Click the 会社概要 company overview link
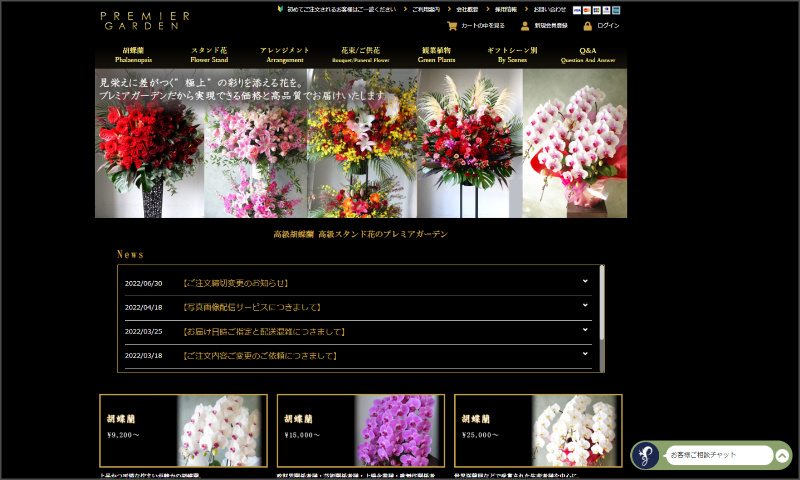Viewport: 800px width, 480px height. pos(468,10)
